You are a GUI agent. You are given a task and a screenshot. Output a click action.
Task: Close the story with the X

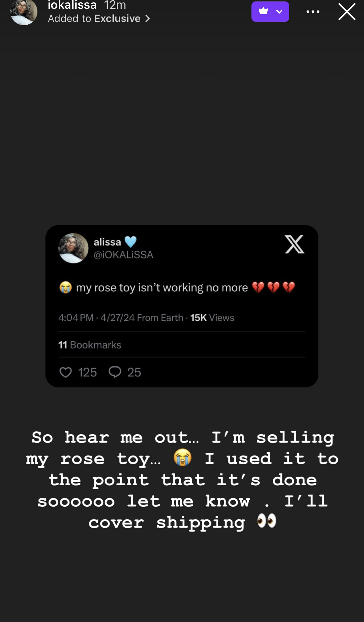(347, 12)
